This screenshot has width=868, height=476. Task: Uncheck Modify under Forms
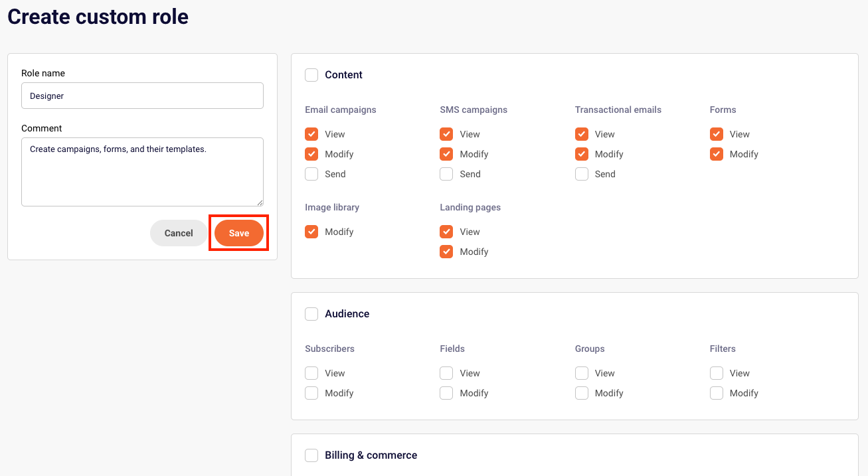pos(717,154)
